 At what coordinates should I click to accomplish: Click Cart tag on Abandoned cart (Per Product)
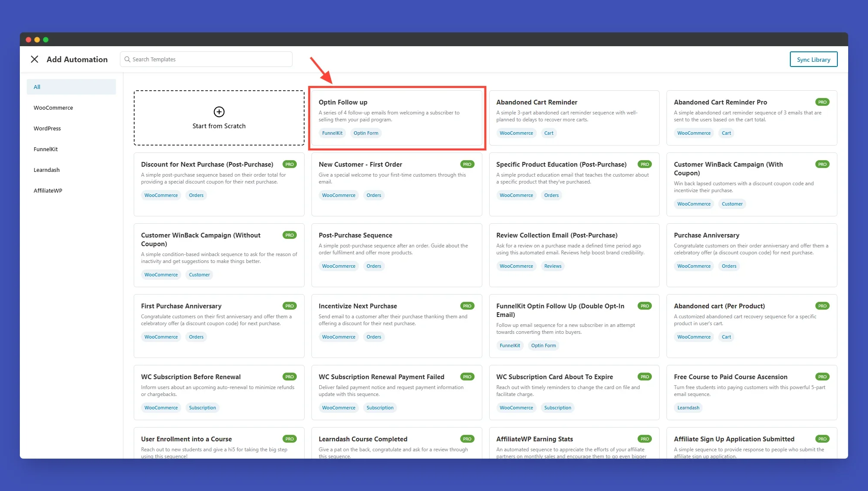pos(726,337)
